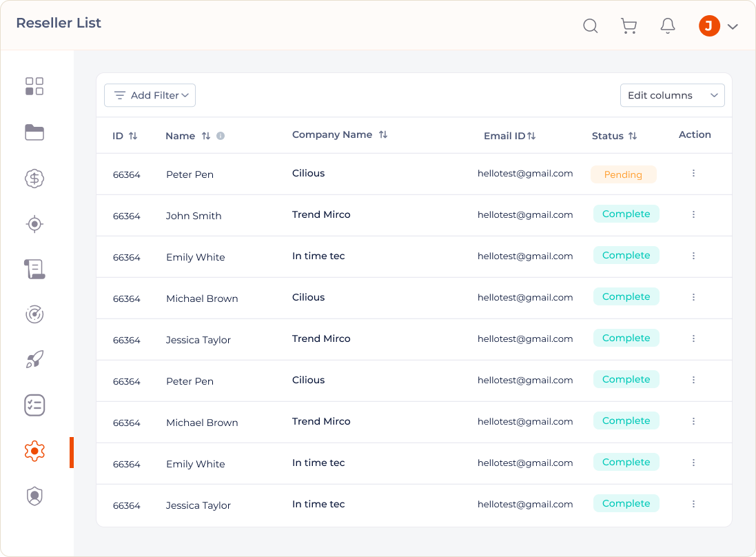Click Complete badge in Jessica Taylor In time tec row
Viewport: 756px width, 557px height.
[x=626, y=503]
